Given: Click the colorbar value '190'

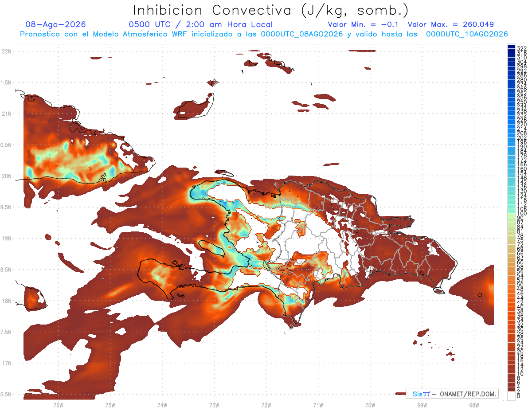Looking at the screenshot, I should pos(522,146).
